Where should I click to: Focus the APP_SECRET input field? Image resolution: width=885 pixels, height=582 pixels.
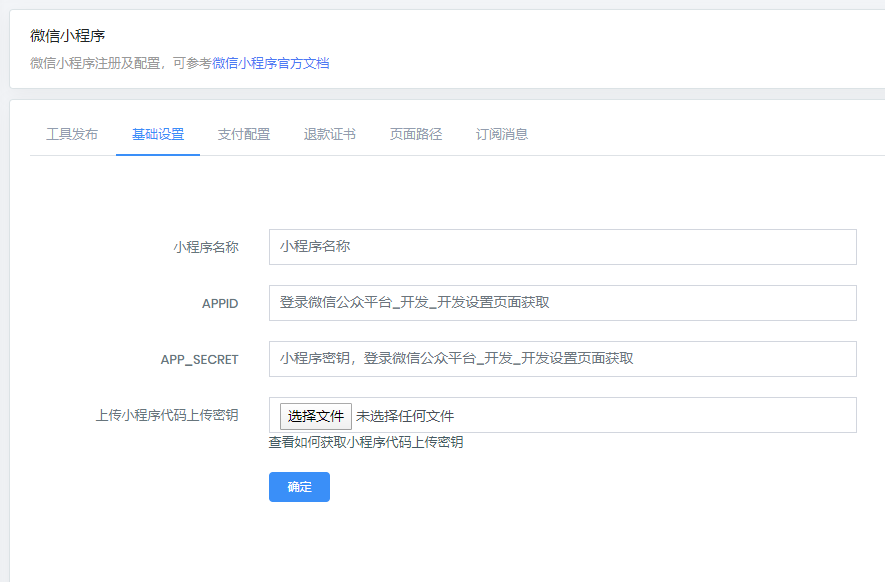click(562, 359)
